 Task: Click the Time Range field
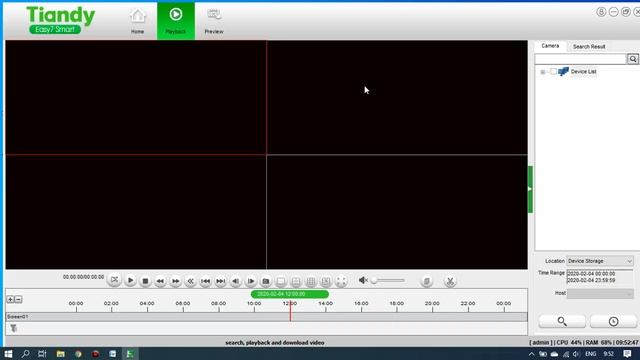[600, 277]
